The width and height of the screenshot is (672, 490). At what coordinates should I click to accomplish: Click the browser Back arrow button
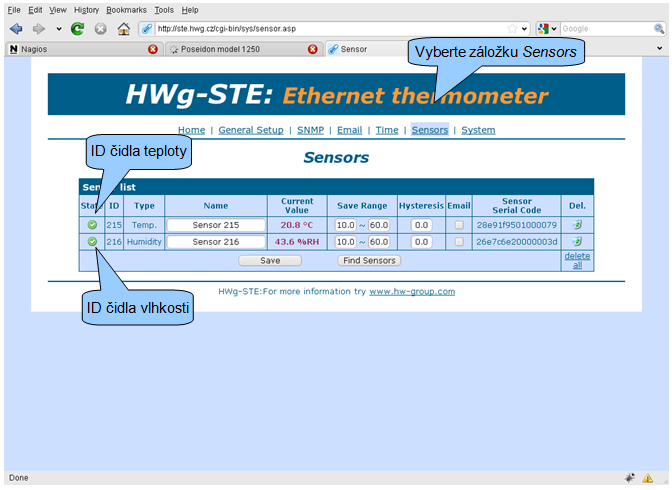click(16, 29)
